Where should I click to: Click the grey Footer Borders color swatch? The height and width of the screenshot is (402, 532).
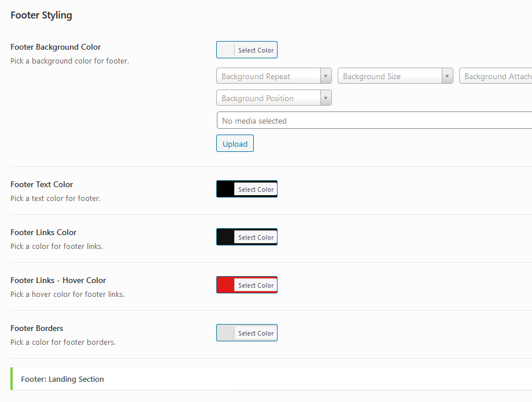coord(226,333)
